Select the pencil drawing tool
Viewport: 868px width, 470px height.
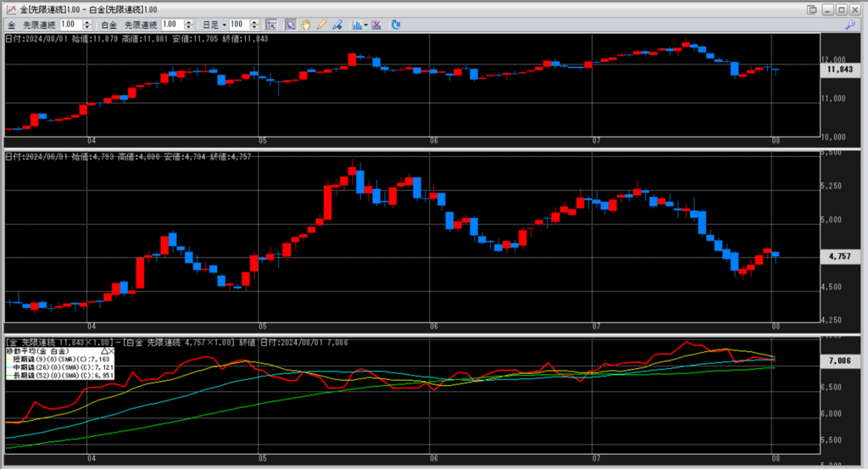[321, 25]
